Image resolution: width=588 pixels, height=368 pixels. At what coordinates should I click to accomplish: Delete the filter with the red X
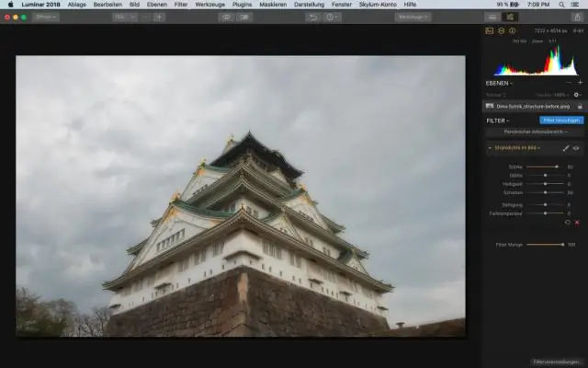coord(577,222)
